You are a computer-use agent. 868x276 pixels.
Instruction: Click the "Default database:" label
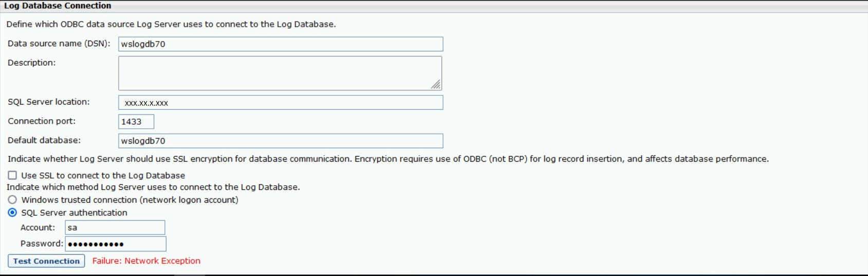click(44, 140)
